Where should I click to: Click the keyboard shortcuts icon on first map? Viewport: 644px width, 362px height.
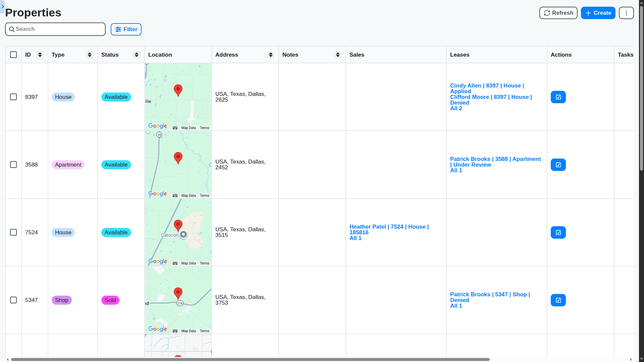(x=175, y=128)
